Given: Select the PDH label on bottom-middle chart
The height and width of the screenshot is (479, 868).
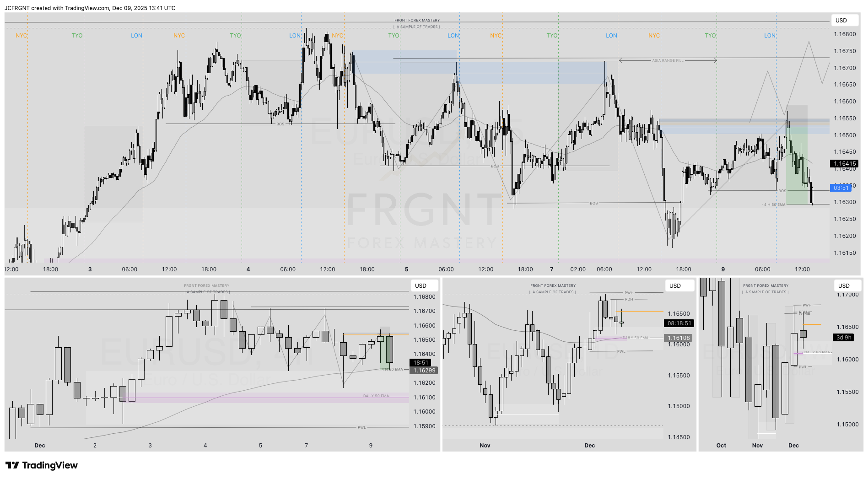Looking at the screenshot, I should coord(629,299).
